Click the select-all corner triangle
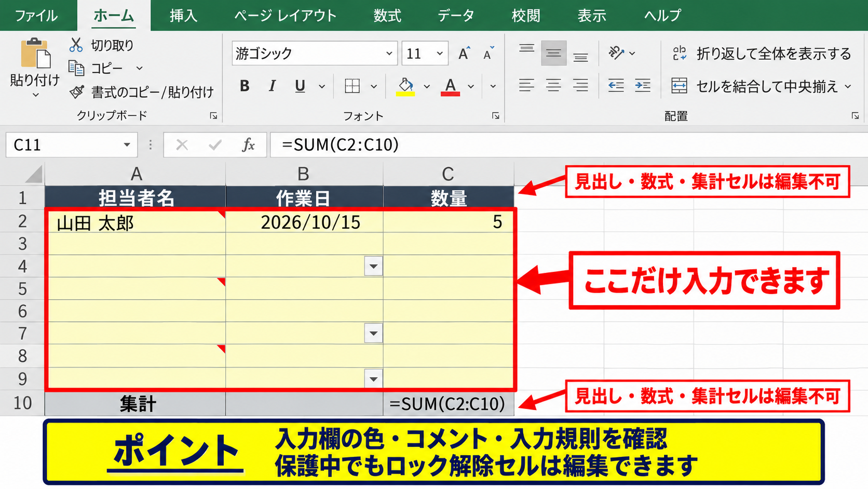868x489 pixels. click(34, 174)
